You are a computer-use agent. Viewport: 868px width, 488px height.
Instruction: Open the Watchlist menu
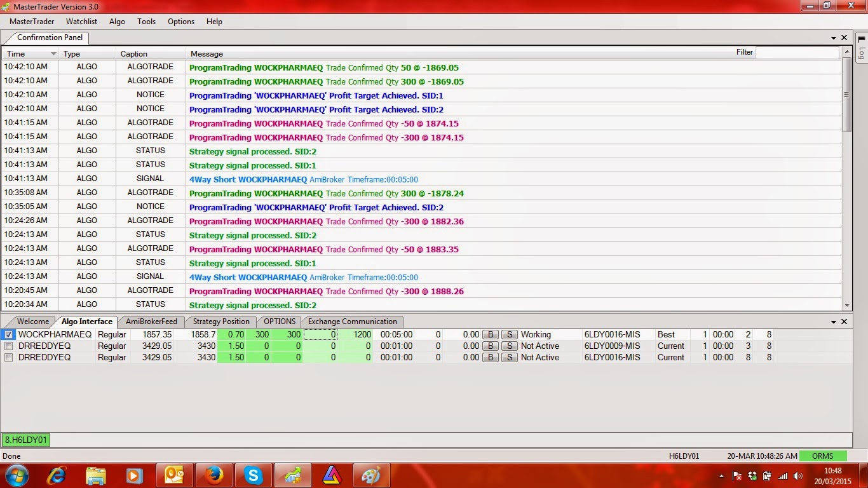point(82,22)
